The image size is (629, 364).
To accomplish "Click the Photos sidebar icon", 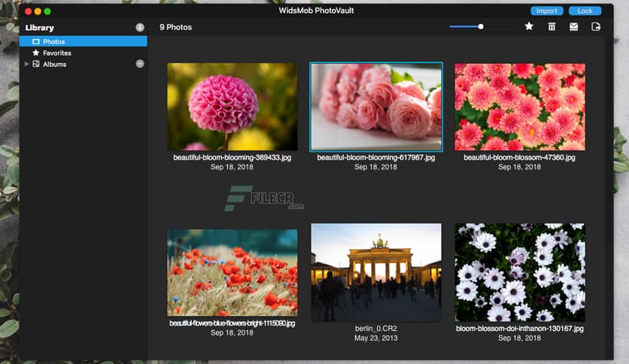I will click(x=35, y=41).
